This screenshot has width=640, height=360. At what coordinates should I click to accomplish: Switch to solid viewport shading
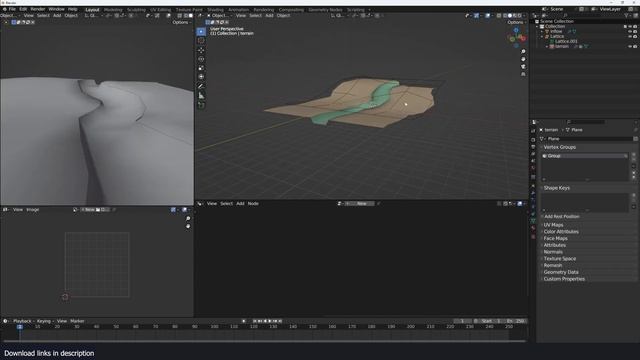point(509,16)
